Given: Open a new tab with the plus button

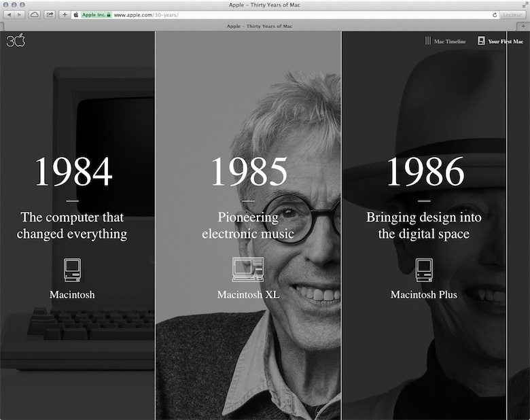Looking at the screenshot, I should [523, 26].
